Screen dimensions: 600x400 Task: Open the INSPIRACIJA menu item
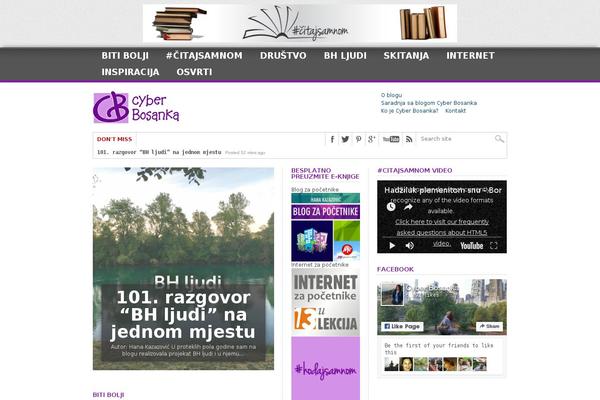click(x=130, y=72)
